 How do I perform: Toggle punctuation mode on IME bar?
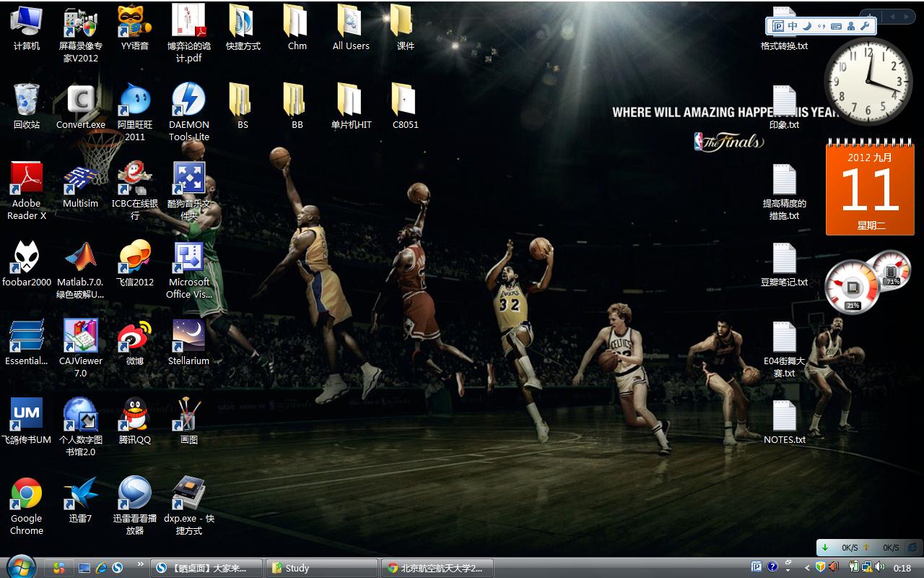click(821, 26)
